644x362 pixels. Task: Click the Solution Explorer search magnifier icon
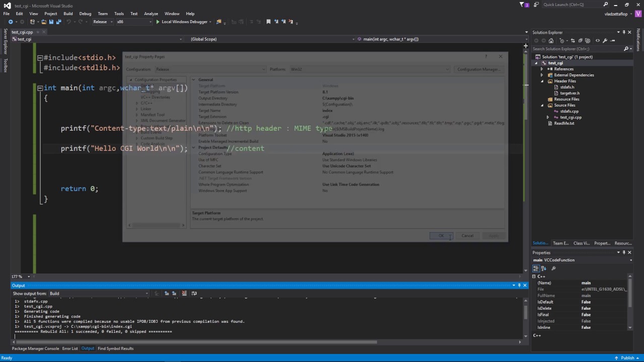pyautogui.click(x=626, y=49)
